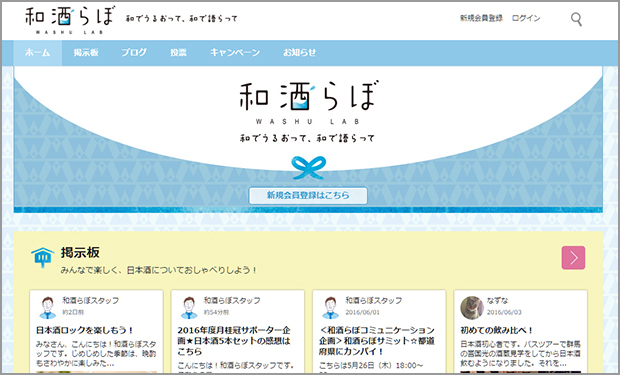Click the blue ribbon bow on banner

point(308,167)
